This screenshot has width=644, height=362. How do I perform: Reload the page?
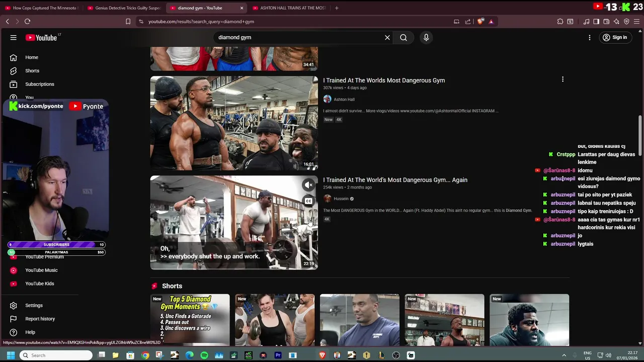28,22
